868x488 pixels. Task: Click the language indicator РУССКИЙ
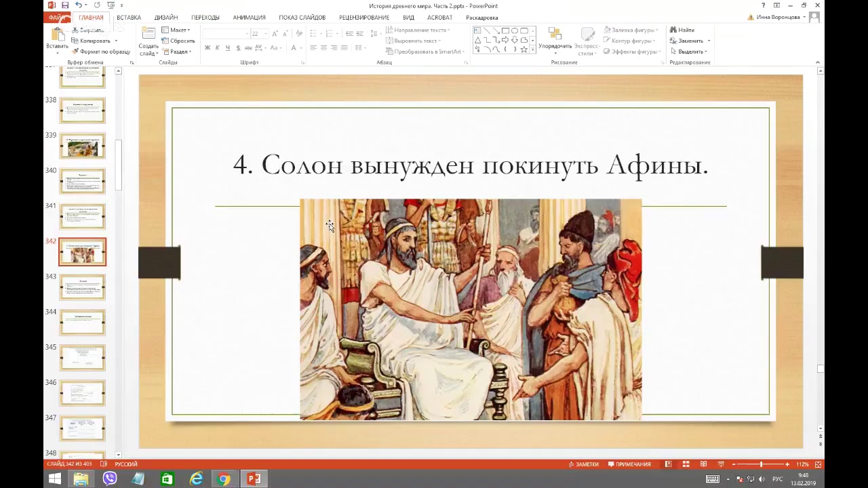pyautogui.click(x=125, y=464)
